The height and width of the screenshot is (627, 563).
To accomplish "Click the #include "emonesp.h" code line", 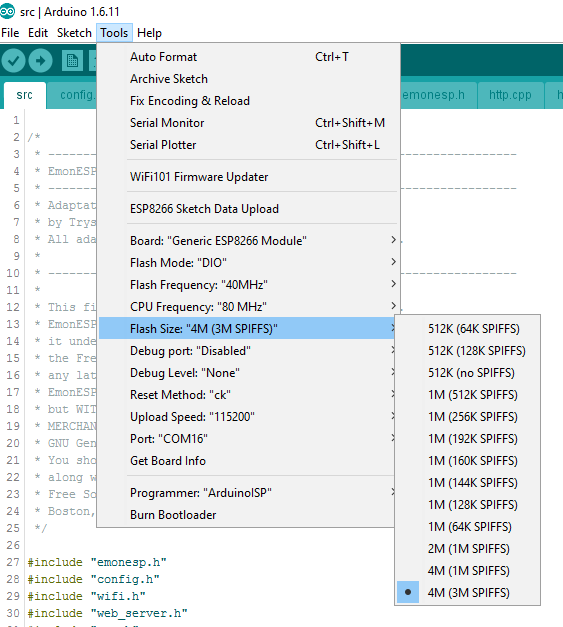I will click(x=97, y=562).
